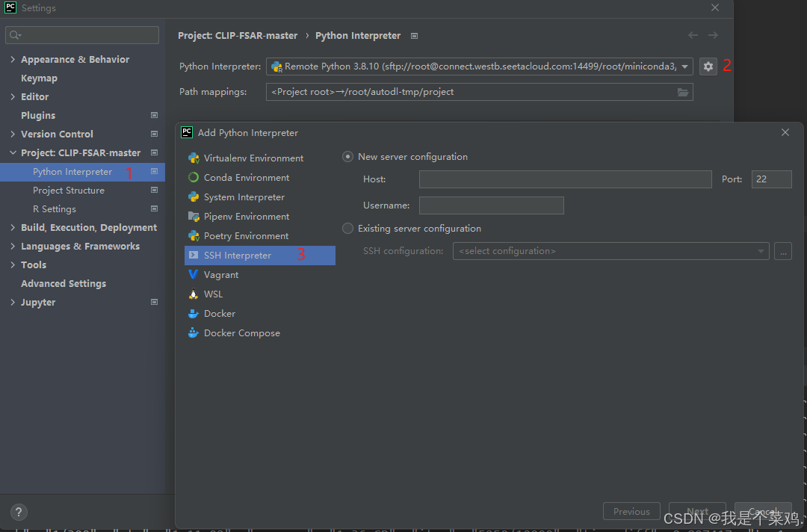Click the help question mark button

coord(19,512)
